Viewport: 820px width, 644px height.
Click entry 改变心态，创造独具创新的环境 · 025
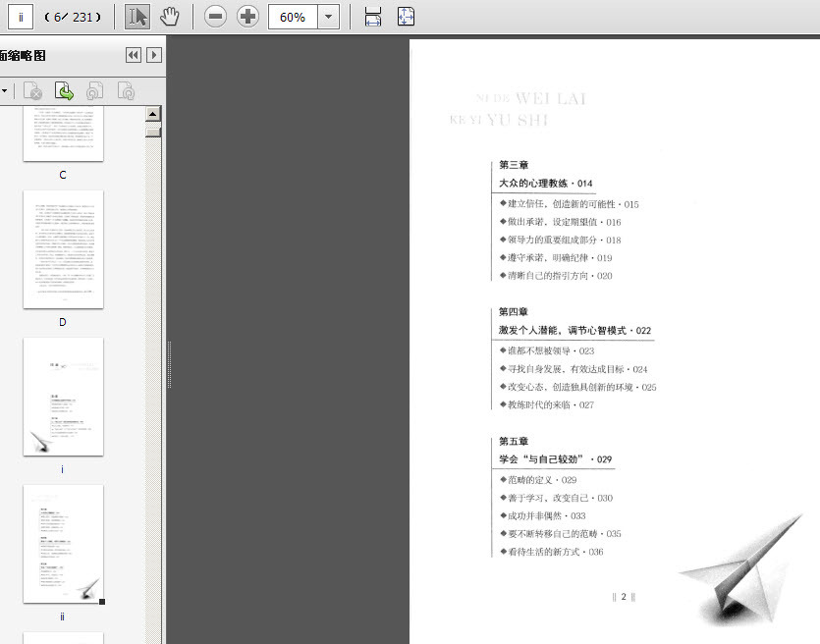577,387
